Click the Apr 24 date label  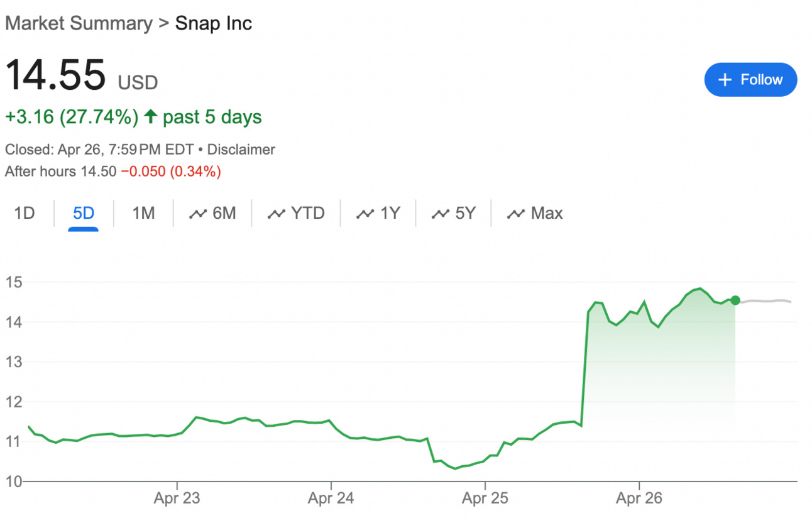[331, 499]
